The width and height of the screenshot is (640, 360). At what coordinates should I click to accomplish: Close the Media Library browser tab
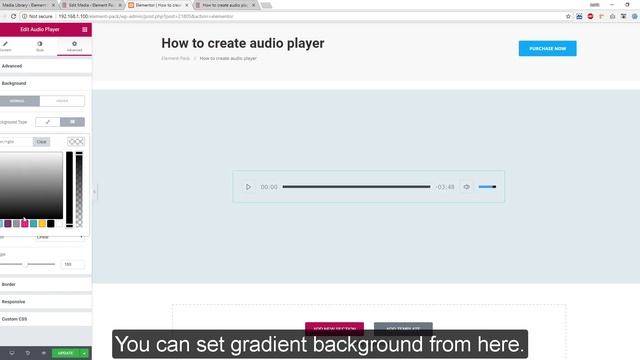pyautogui.click(x=53, y=5)
